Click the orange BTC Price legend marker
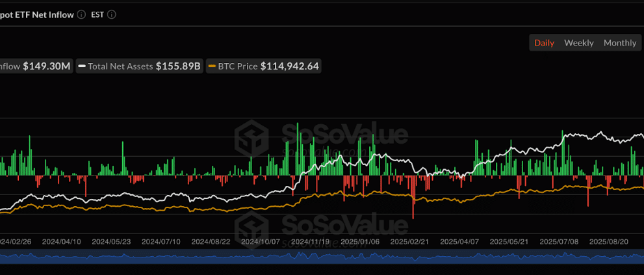Viewport: 644px width, 275px height. (212, 66)
